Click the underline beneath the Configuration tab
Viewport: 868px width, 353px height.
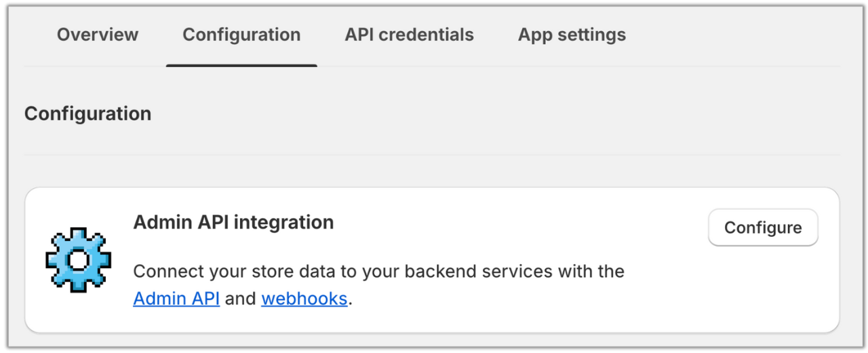241,65
